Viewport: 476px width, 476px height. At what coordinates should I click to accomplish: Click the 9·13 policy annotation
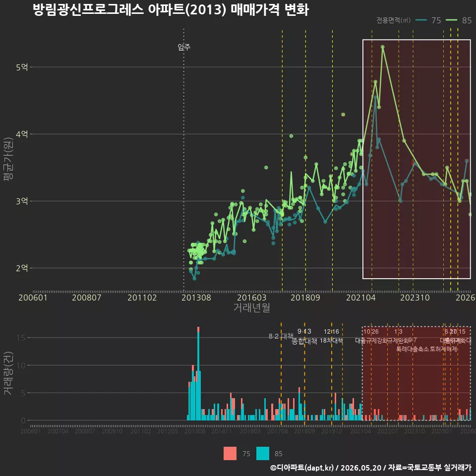[x=304, y=331]
